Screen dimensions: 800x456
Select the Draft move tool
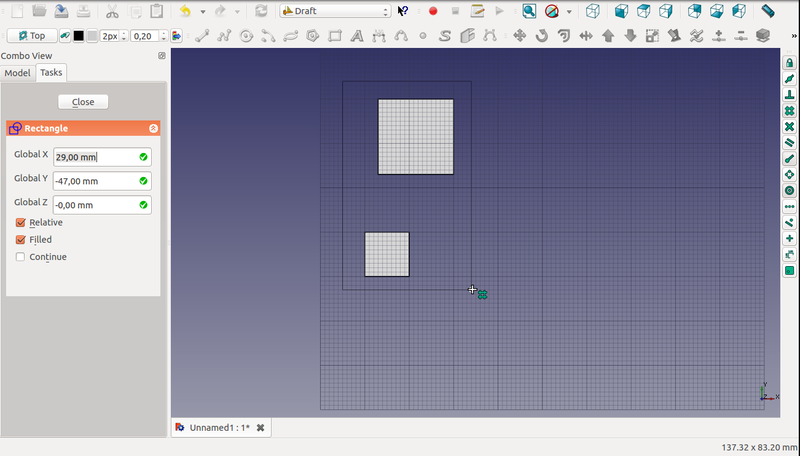(519, 36)
